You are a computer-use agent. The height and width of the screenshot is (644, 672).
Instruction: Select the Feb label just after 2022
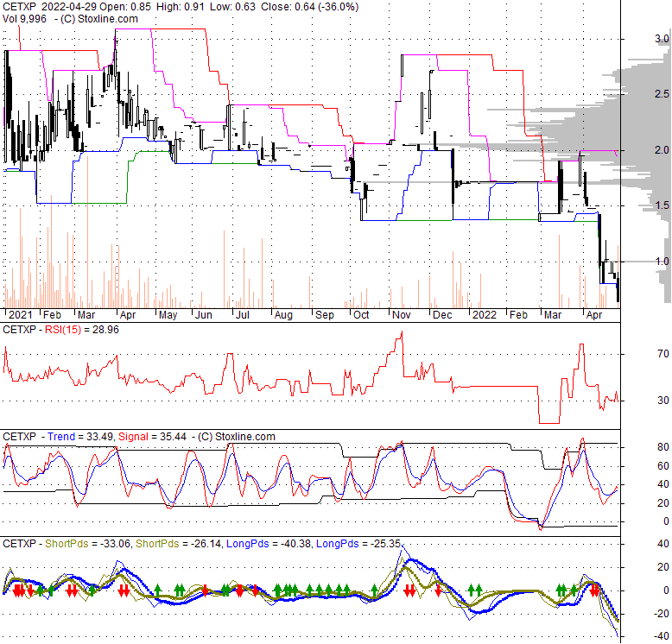[518, 315]
